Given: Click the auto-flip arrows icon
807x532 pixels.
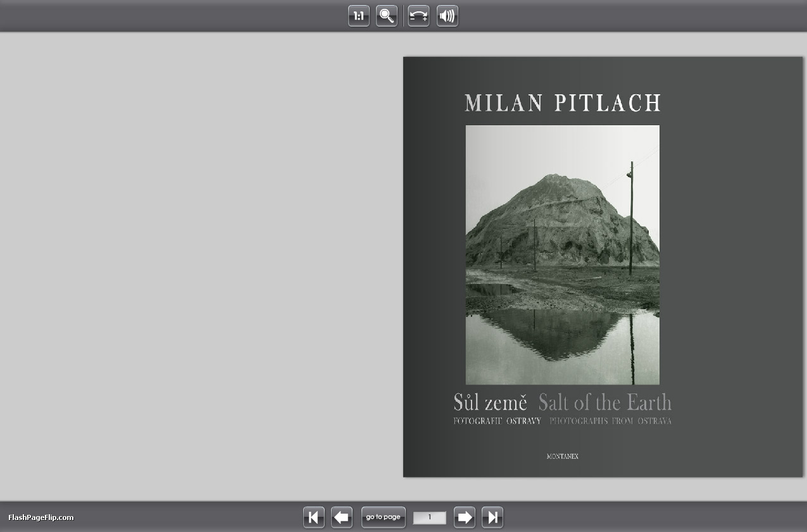Looking at the screenshot, I should [x=418, y=16].
